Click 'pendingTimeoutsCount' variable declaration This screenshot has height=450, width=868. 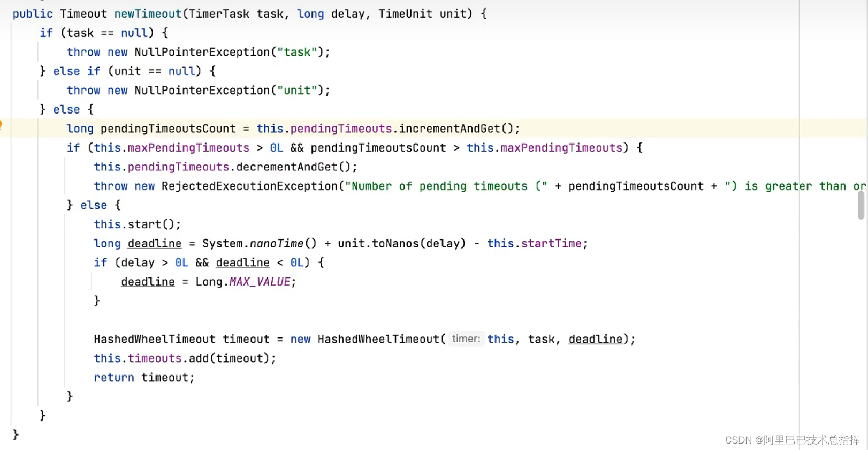coord(168,129)
